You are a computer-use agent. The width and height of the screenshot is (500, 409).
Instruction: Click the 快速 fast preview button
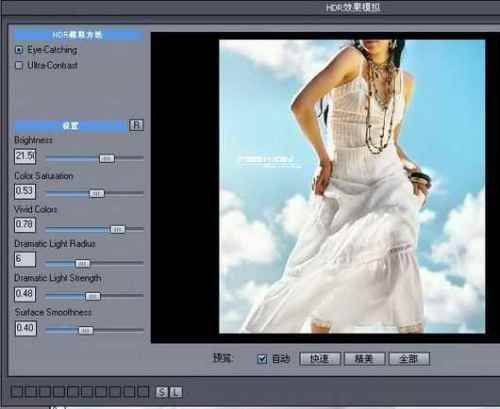320,359
